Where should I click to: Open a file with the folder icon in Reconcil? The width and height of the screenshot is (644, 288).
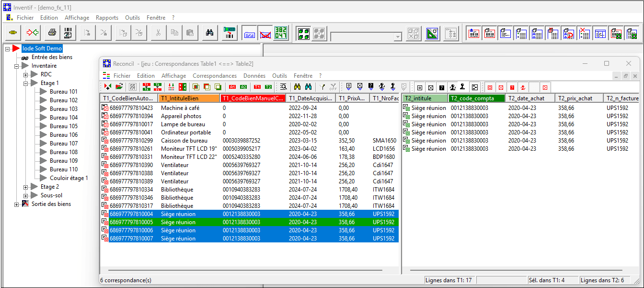pyautogui.click(x=118, y=87)
